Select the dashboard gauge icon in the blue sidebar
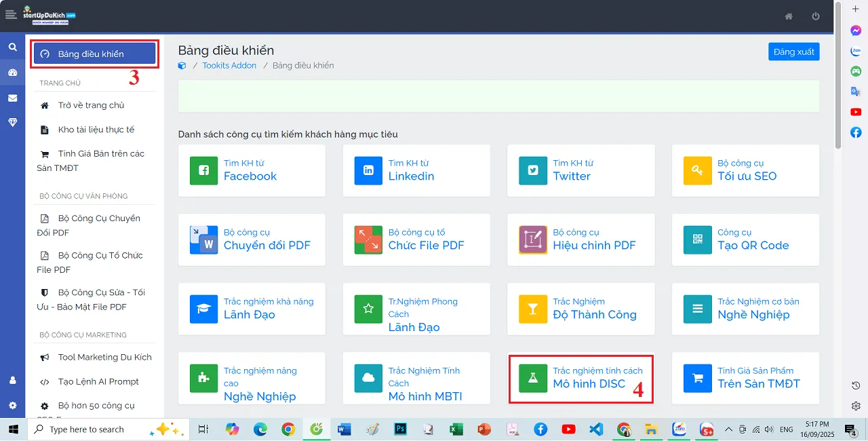The height and width of the screenshot is (441, 868). point(12,73)
